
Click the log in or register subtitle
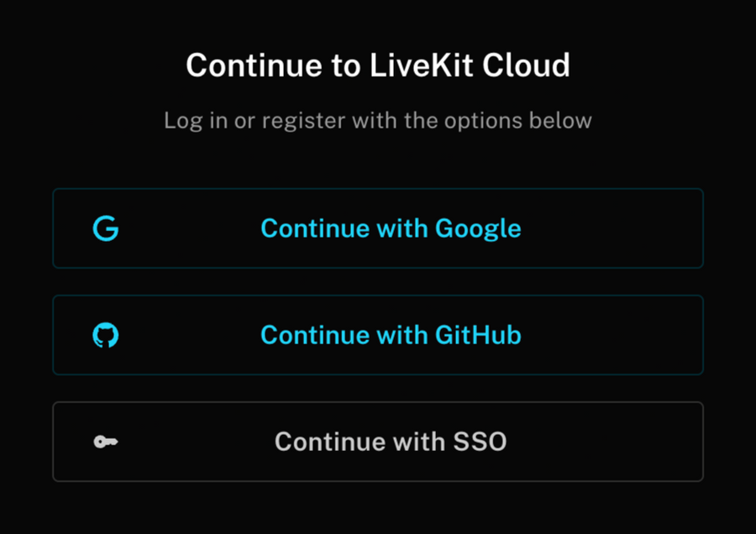tap(378, 120)
